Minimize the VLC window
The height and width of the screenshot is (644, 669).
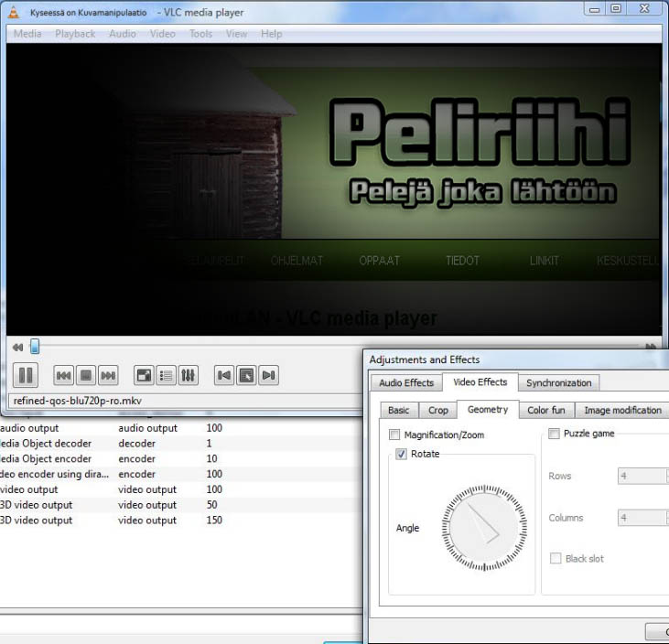tap(594, 9)
